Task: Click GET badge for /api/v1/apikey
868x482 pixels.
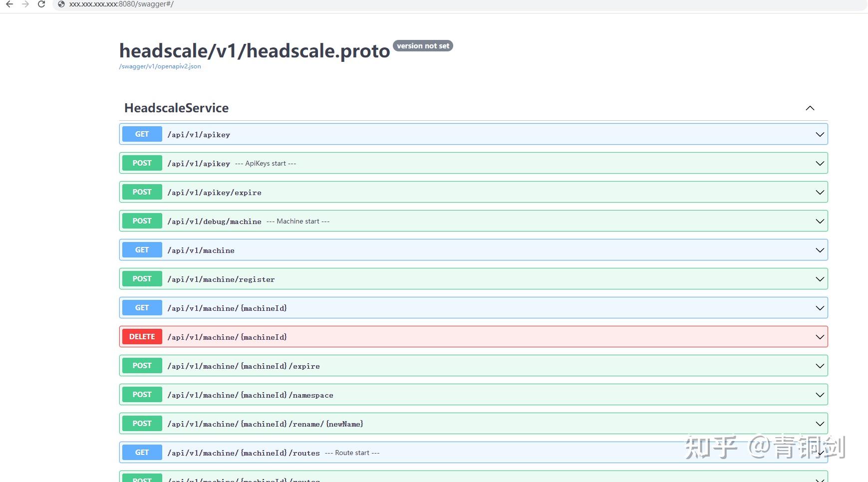Action: pyautogui.click(x=142, y=134)
